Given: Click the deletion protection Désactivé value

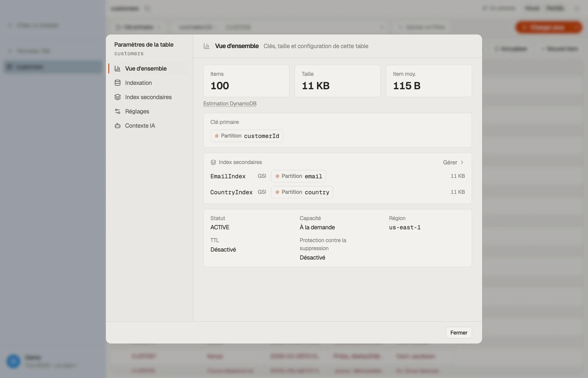Looking at the screenshot, I should click(312, 257).
